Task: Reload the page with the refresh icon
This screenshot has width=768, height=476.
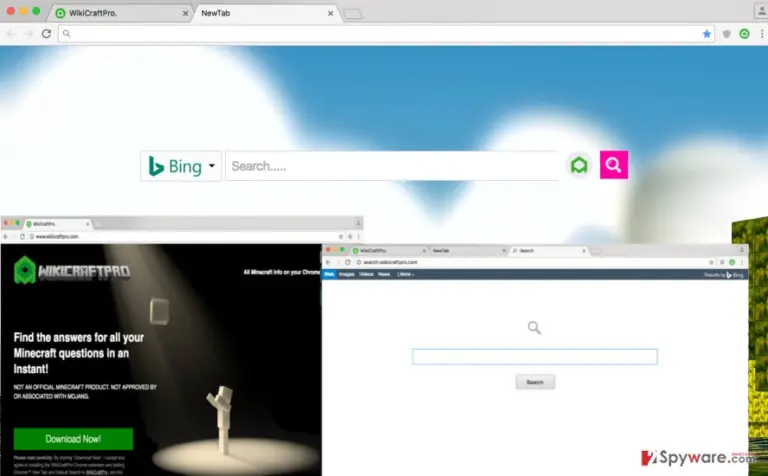Action: click(x=46, y=34)
